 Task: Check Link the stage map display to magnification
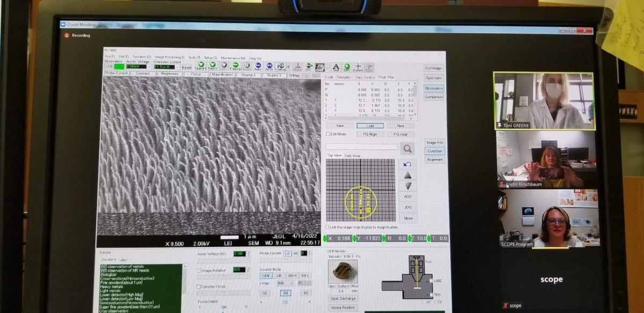[x=328, y=227]
